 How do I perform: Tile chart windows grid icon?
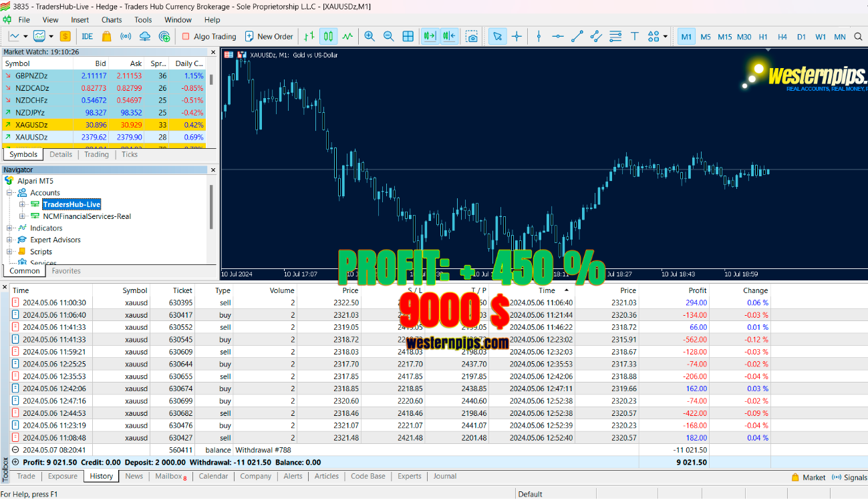click(x=408, y=36)
